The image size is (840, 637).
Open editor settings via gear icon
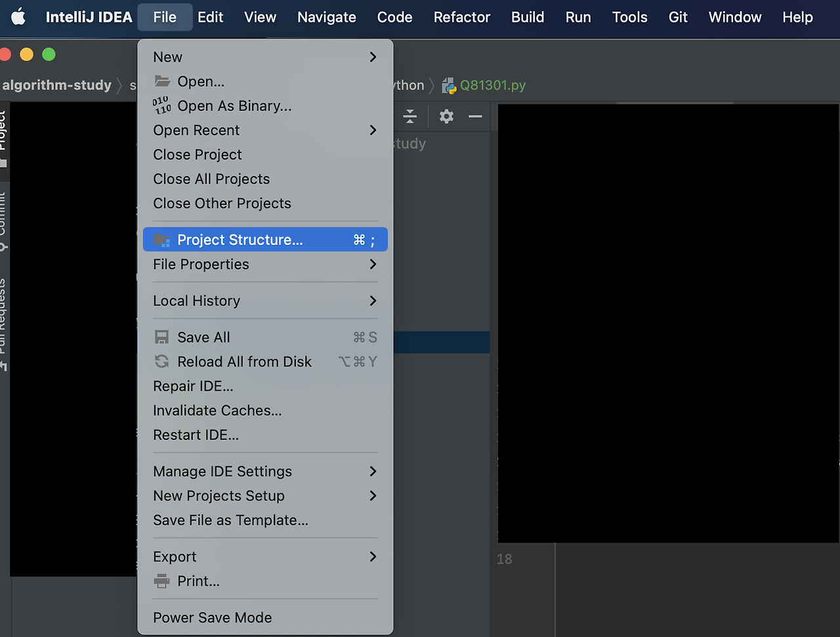[446, 116]
